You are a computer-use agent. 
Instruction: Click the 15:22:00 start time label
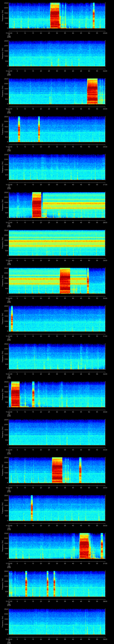[9, 33]
